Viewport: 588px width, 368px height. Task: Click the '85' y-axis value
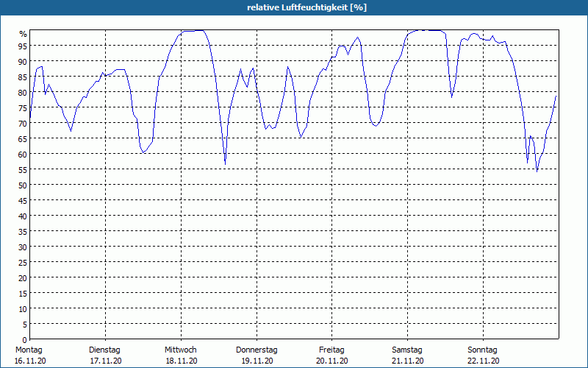(x=23, y=77)
